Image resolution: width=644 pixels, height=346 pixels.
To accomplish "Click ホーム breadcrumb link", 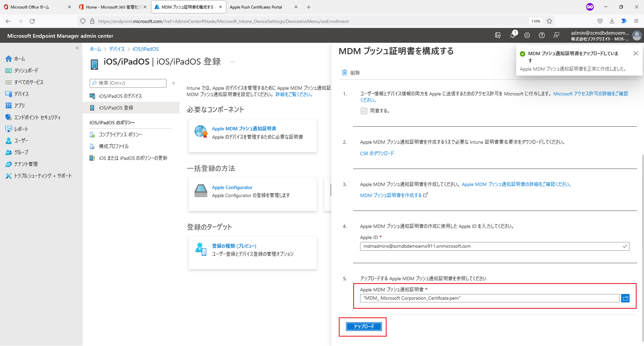I will [x=95, y=49].
